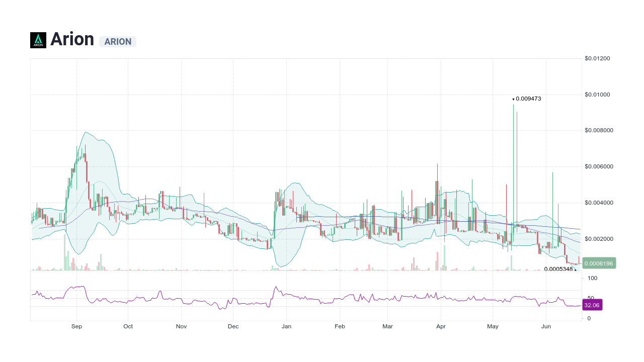Select the Sep label on the time axis
Image resolution: width=644 pixels, height=362 pixels.
pos(76,326)
